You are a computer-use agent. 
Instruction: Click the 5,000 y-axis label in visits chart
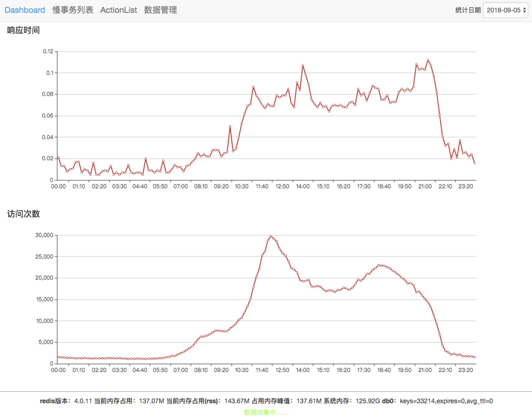tap(46, 342)
